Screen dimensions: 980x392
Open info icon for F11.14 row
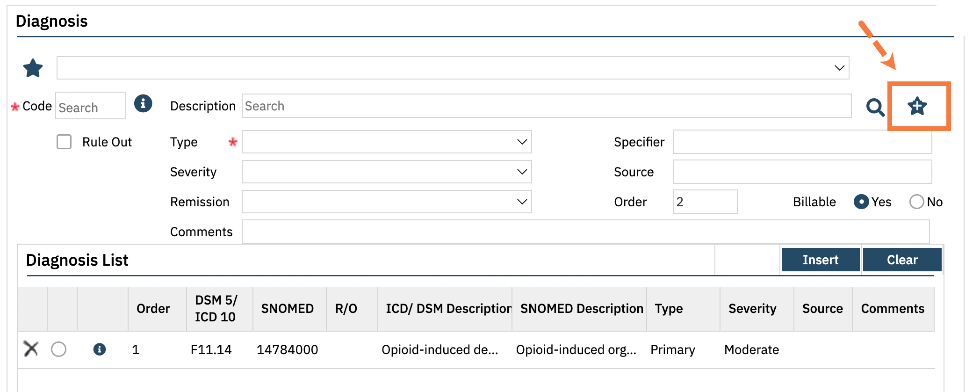(x=100, y=349)
